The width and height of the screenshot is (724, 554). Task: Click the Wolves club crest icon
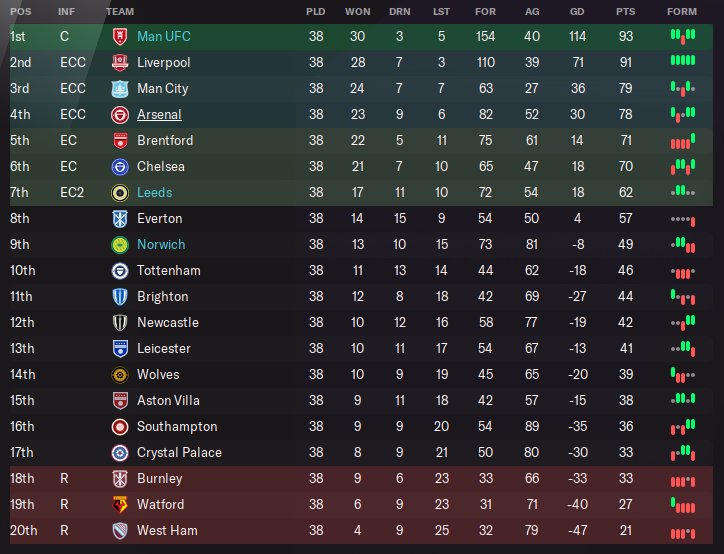coord(119,374)
